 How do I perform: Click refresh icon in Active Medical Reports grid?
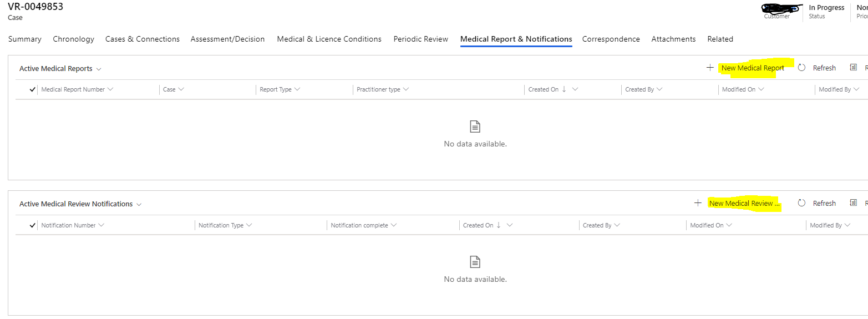(801, 68)
